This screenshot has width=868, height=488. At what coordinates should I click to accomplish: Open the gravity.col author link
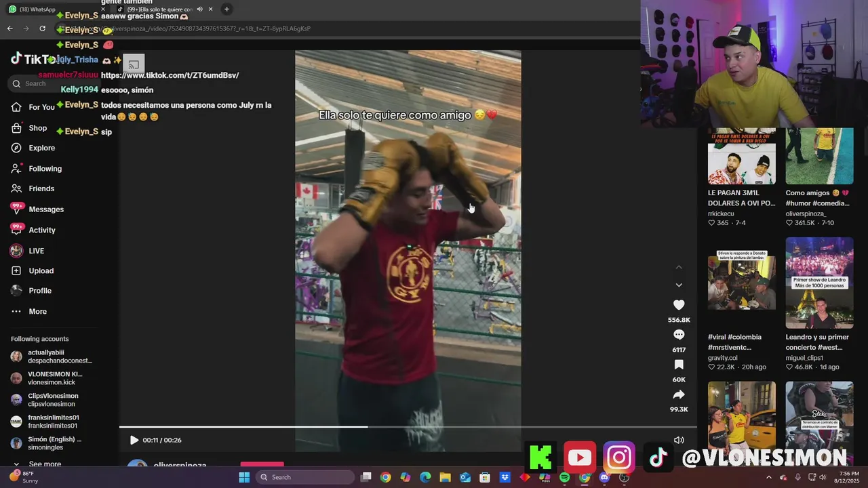tap(723, 358)
